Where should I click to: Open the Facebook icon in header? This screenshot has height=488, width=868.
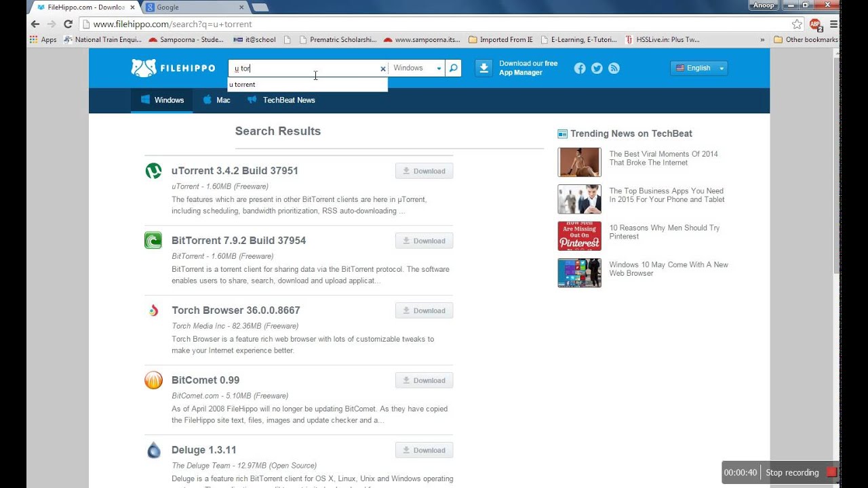580,68
